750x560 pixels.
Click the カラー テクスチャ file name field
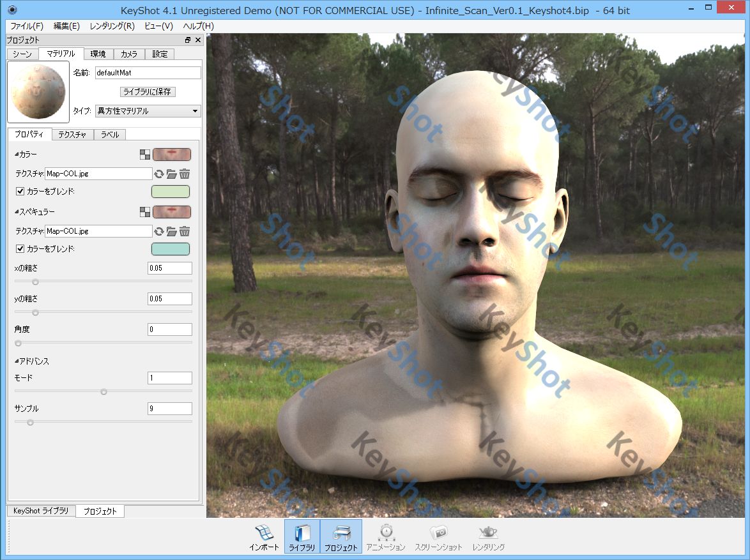point(98,174)
